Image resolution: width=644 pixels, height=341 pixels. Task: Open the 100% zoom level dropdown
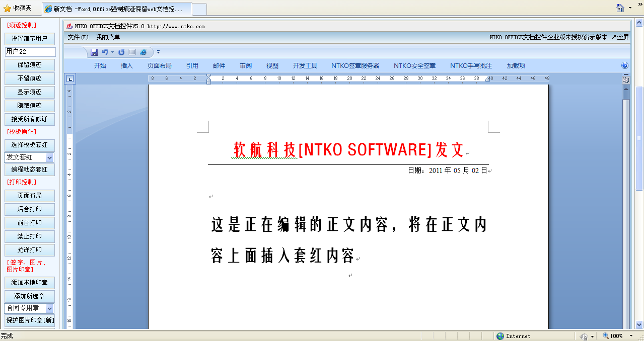tap(631, 336)
